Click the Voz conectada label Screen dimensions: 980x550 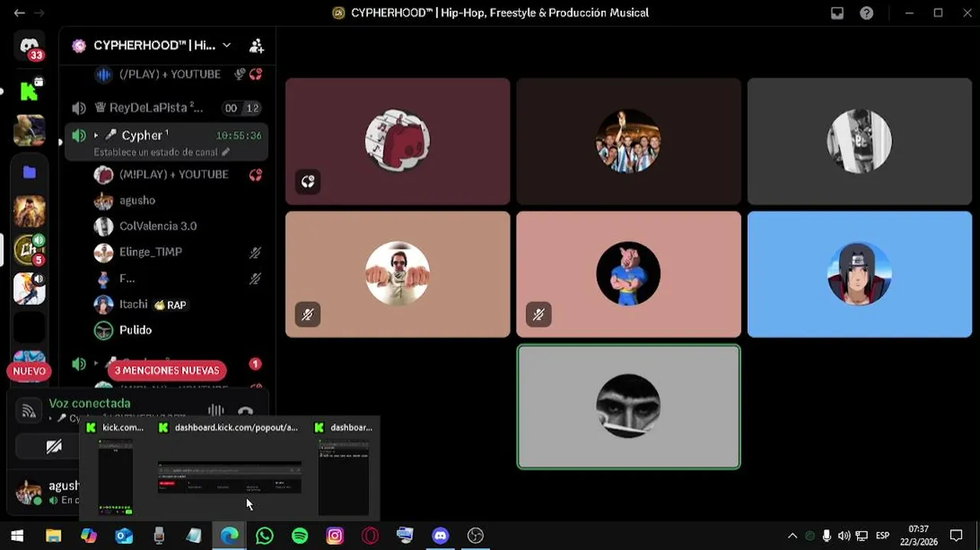pos(89,403)
